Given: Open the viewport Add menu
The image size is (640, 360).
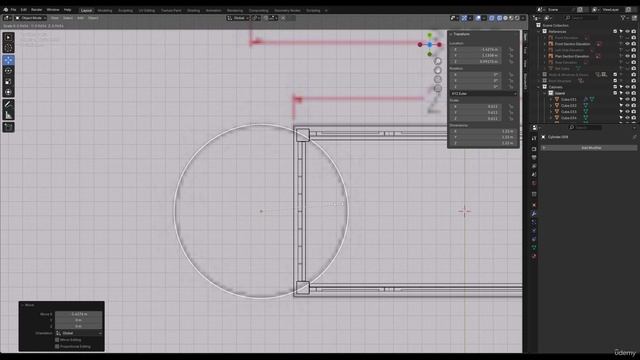Looking at the screenshot, I should tap(80, 18).
